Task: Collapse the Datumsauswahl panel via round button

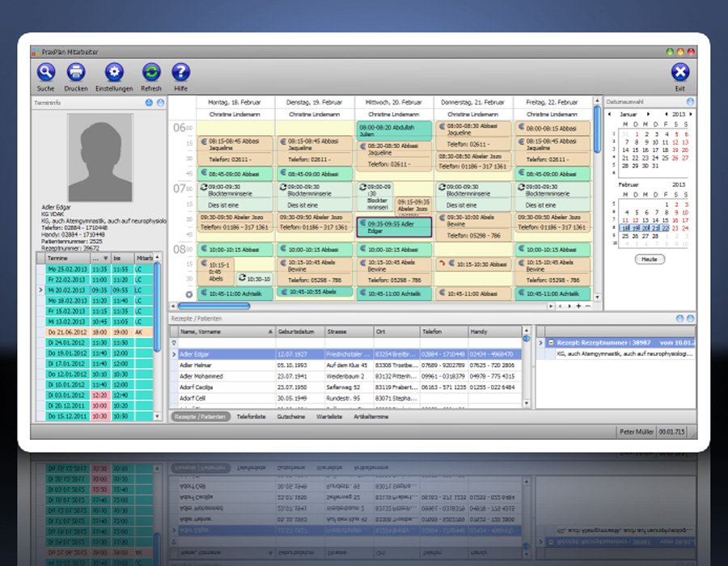Action: tap(691, 102)
